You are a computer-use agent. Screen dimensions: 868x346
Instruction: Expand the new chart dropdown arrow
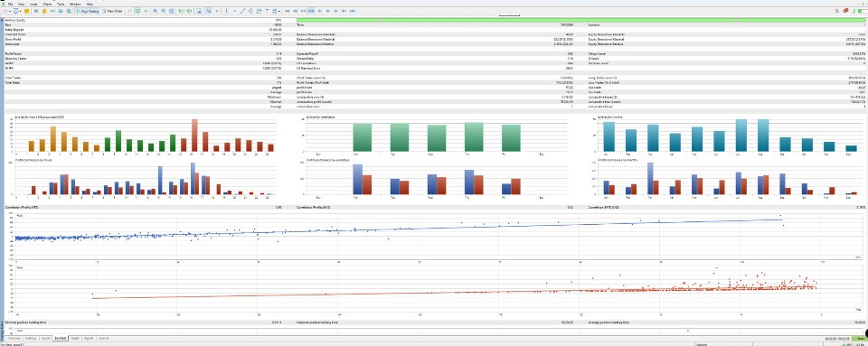10,11
